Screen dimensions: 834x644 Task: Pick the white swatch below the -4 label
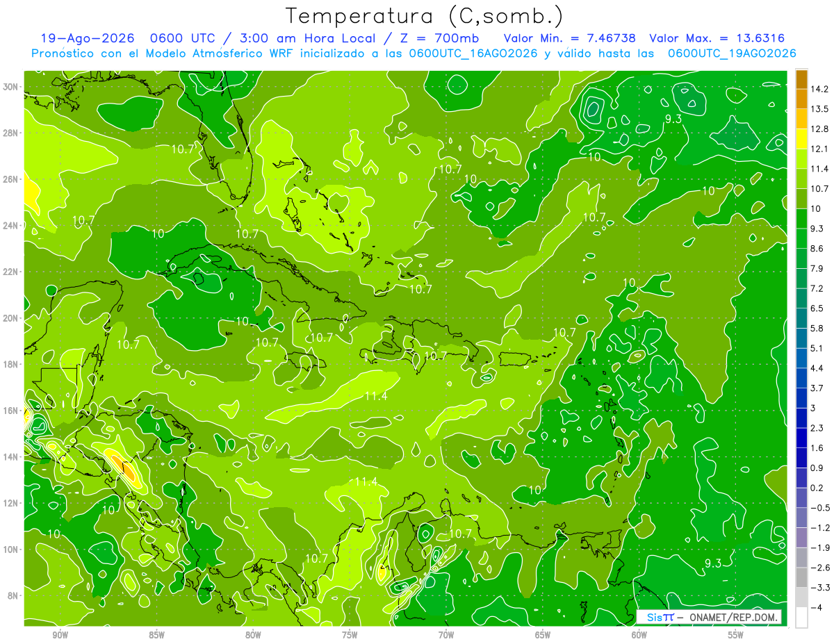(x=801, y=618)
